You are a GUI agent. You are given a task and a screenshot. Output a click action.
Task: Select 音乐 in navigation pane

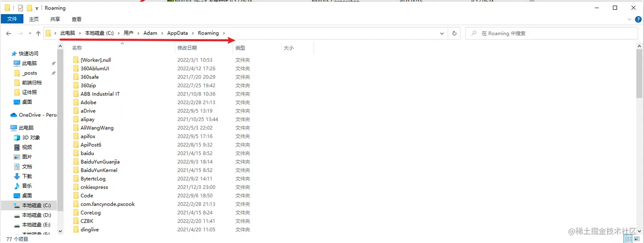(27, 186)
